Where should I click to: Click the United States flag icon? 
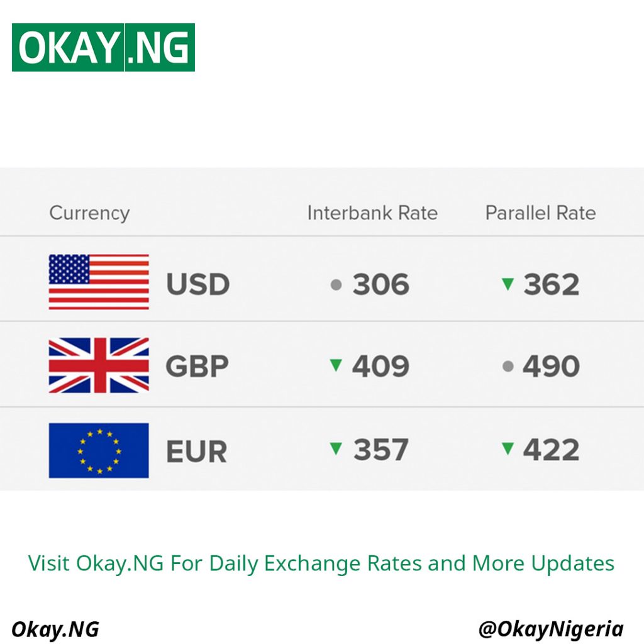(x=99, y=282)
